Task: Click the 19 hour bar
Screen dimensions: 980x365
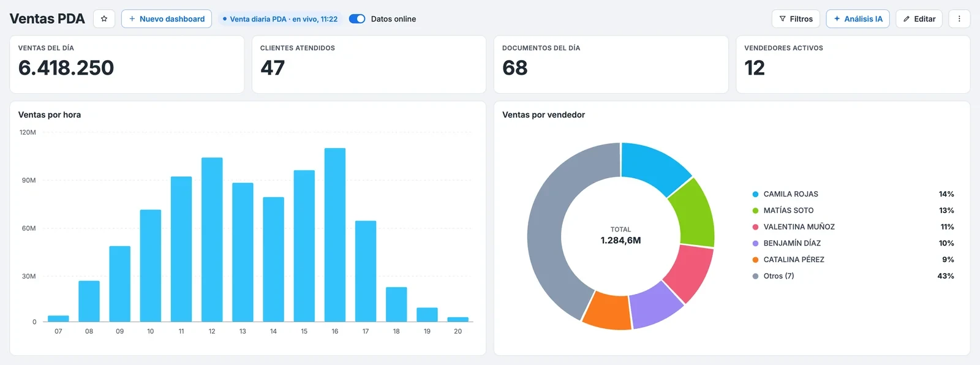Action: coord(427,315)
